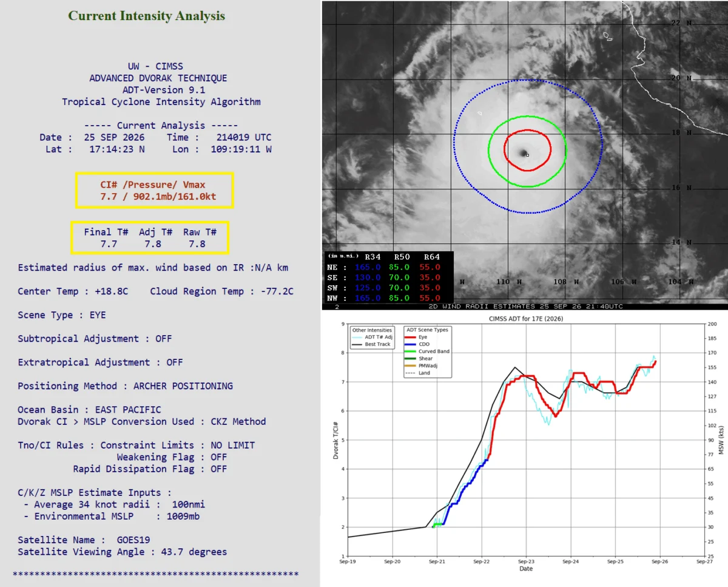Click chart title "CIMSS ADT for 17E (2026)"
The image size is (728, 587).
527,318
